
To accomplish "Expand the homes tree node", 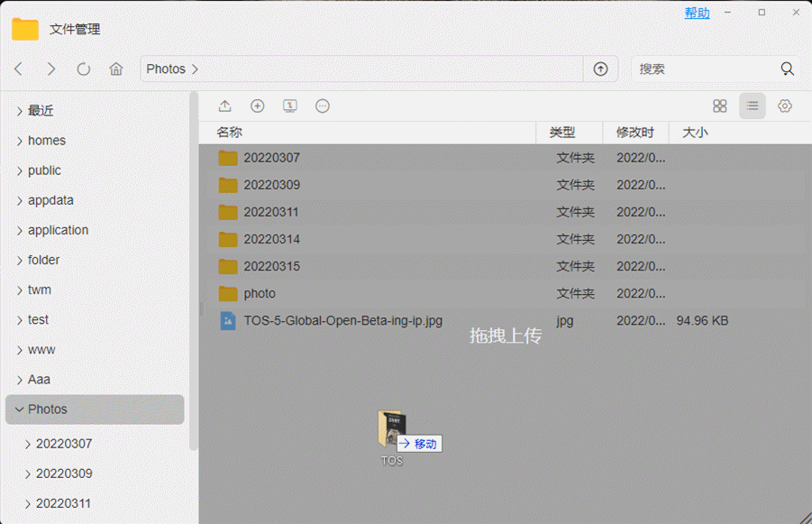I will (x=19, y=141).
